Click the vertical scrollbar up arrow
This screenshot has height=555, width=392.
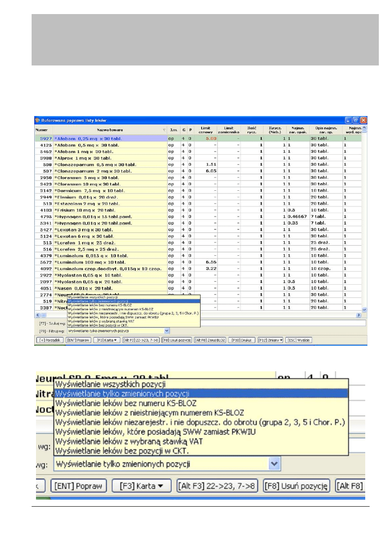[x=364, y=128]
